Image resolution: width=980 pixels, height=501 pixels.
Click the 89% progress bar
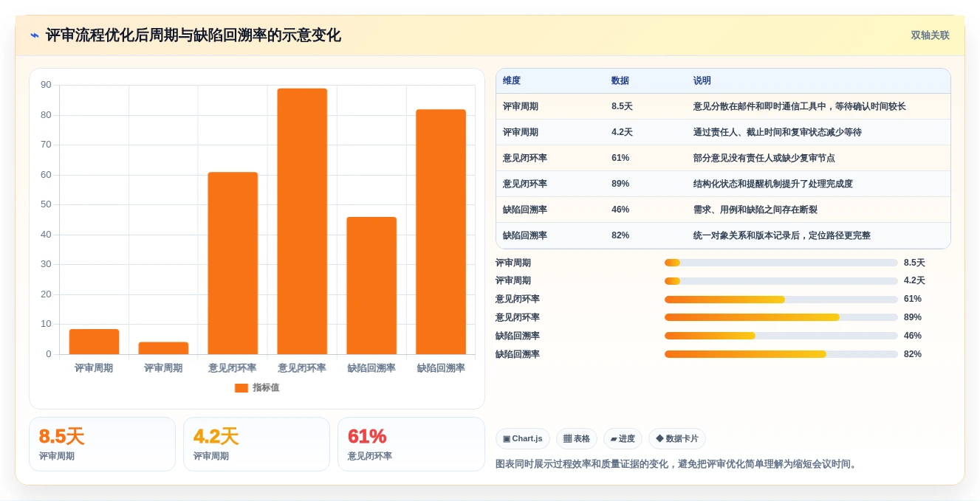click(781, 317)
